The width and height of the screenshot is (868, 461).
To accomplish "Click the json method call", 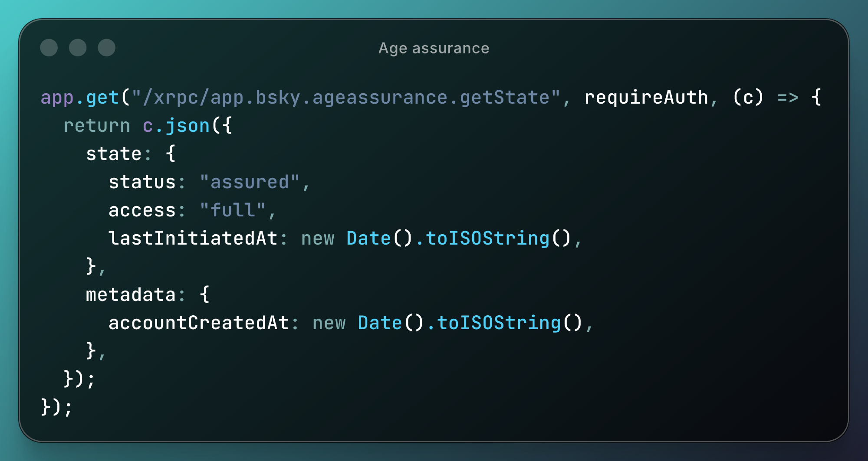I will point(187,126).
